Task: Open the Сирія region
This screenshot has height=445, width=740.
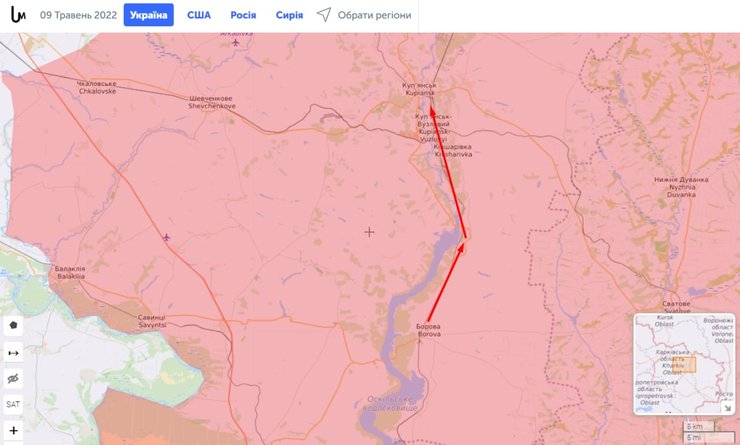Action: [289, 15]
